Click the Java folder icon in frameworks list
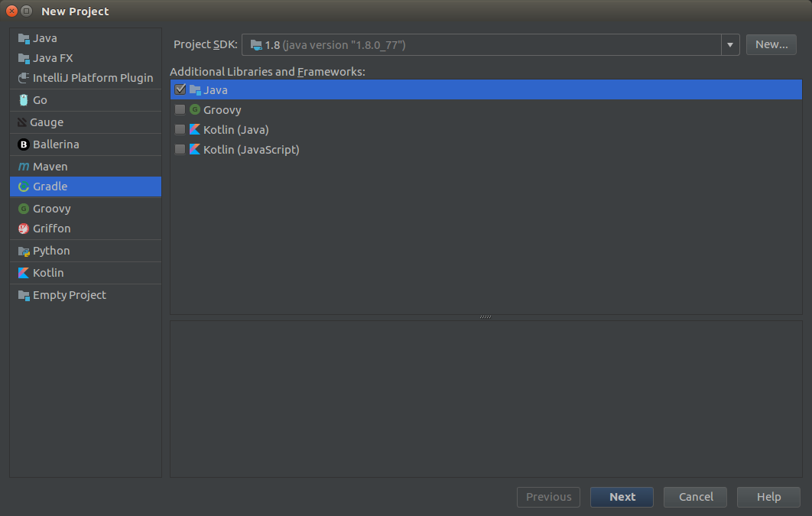 (x=195, y=90)
